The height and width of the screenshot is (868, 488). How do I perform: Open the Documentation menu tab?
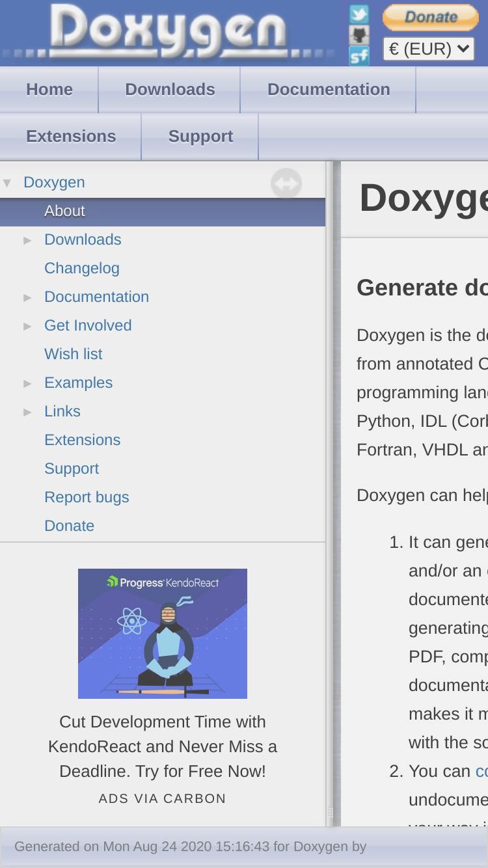329,90
